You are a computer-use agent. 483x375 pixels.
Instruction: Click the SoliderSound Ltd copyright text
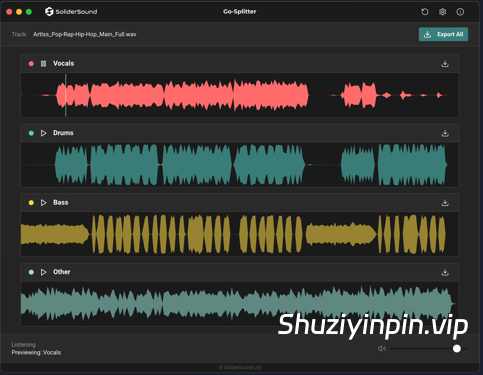[x=240, y=367]
